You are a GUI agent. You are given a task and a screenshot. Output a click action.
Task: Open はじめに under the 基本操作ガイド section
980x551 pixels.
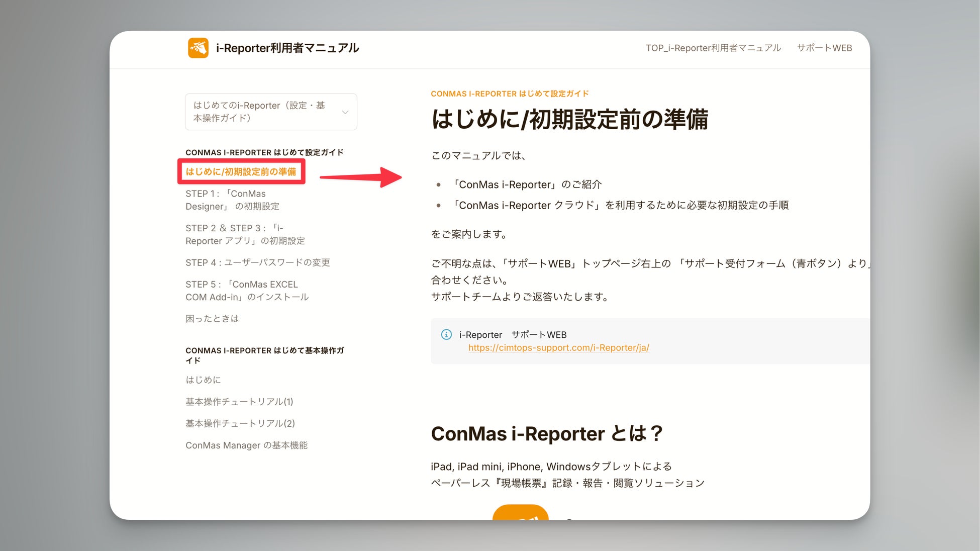coord(203,380)
